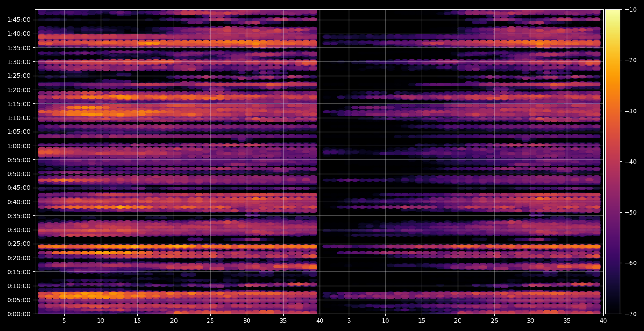Click the 0:05:00 time axis label

19,300
